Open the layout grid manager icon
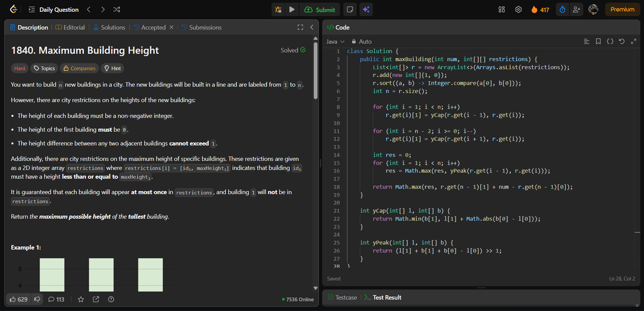The image size is (644, 311). tap(502, 10)
